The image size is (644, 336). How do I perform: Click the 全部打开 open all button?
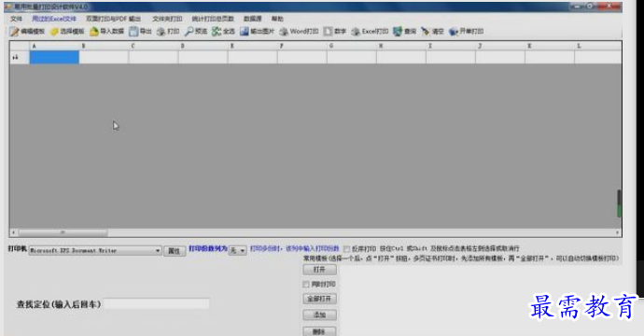319,299
